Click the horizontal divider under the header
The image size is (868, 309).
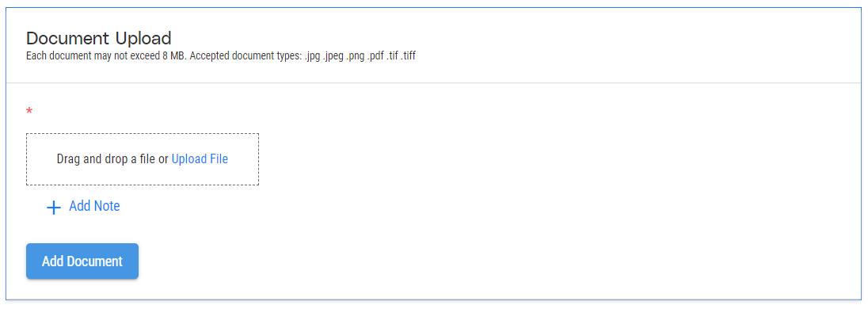(433, 83)
